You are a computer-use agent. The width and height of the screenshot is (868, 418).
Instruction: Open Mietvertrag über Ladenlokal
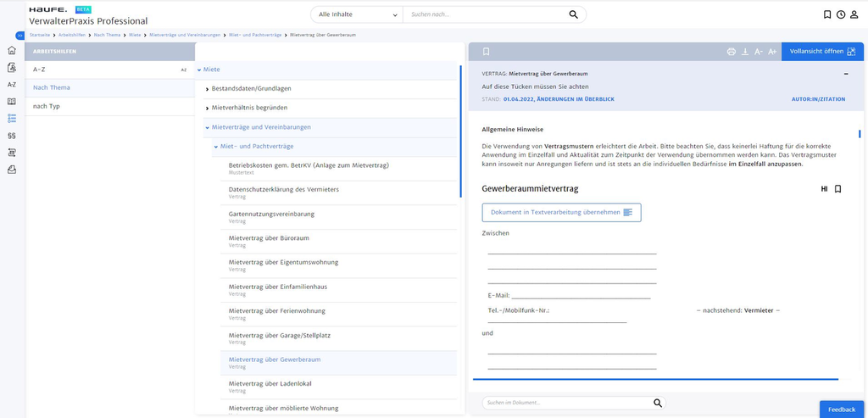[338, 387]
